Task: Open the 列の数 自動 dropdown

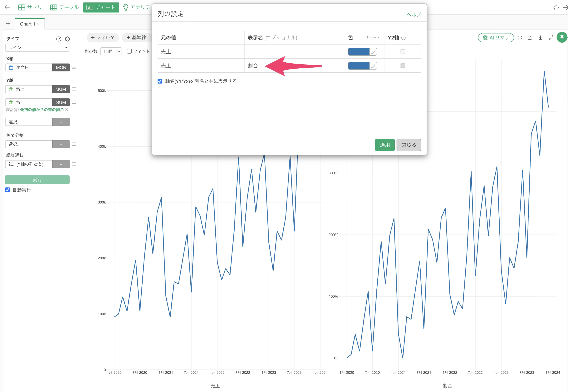Action: pos(111,51)
